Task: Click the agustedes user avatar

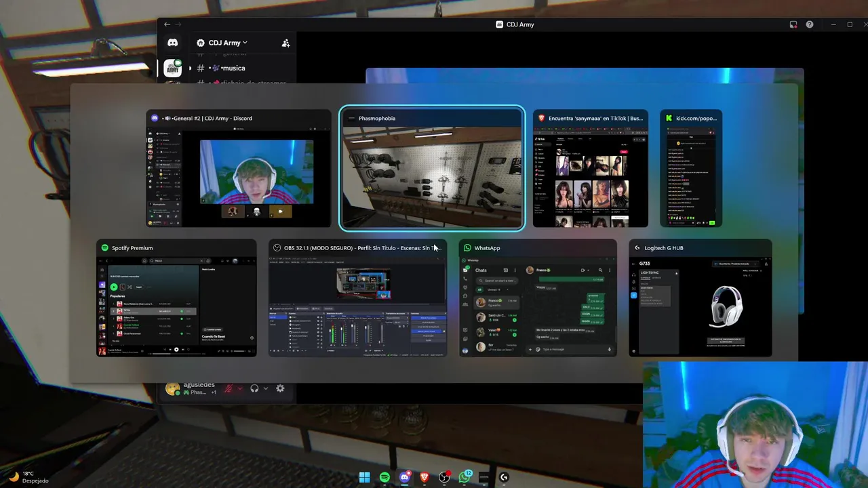Action: pyautogui.click(x=174, y=388)
